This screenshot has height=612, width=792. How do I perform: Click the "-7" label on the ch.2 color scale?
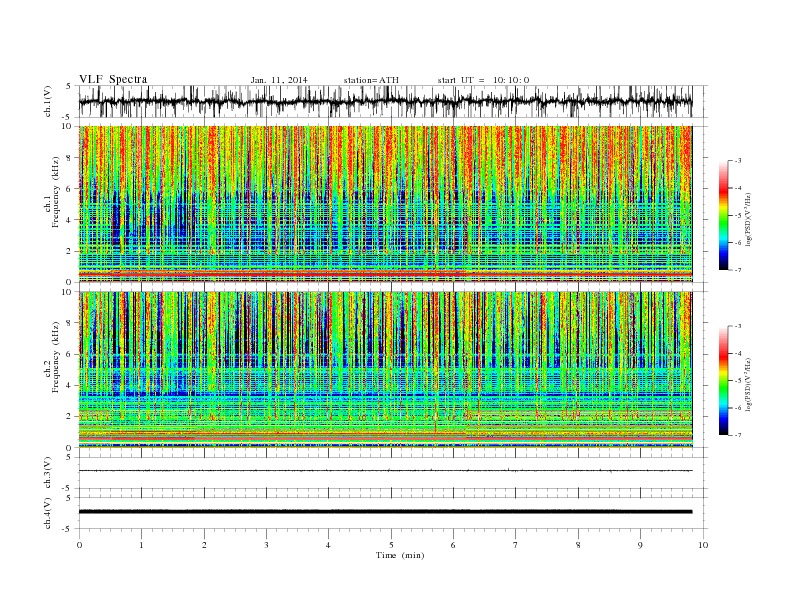(738, 435)
